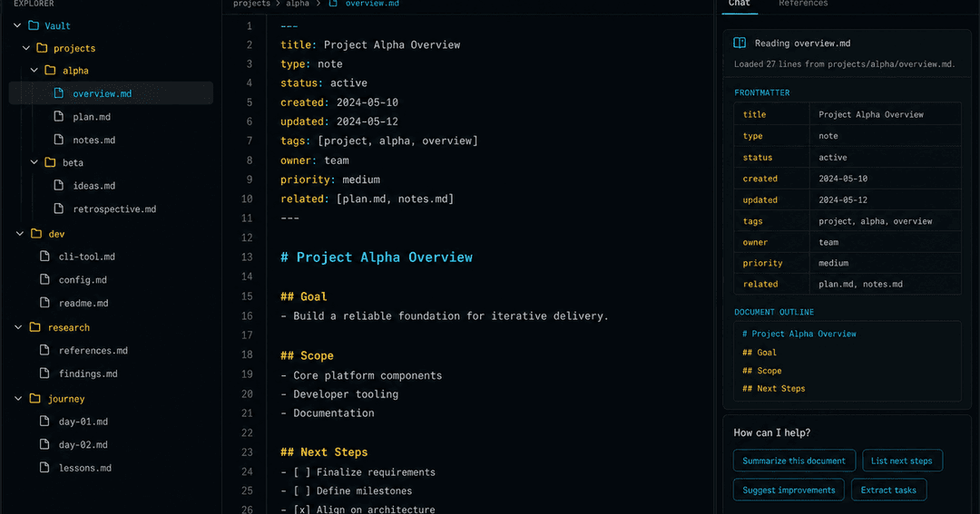Jump to ## Goal in document outline
The height and width of the screenshot is (514, 980).
759,353
